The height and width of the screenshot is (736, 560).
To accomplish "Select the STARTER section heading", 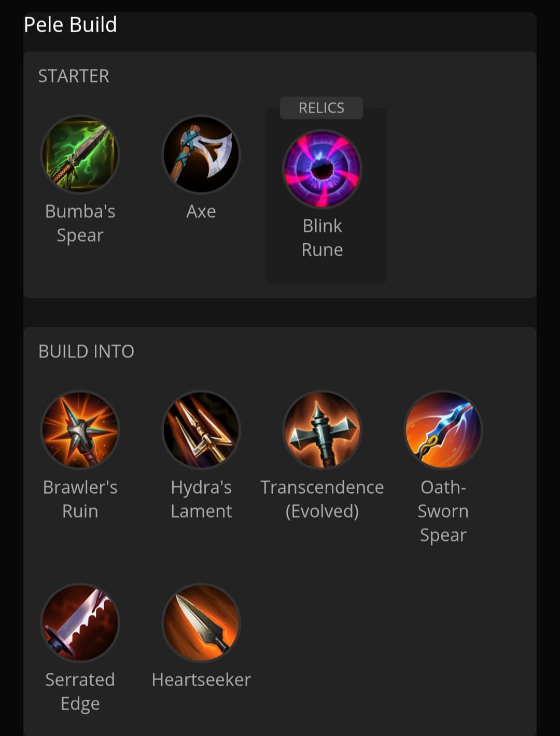I will 74,76.
